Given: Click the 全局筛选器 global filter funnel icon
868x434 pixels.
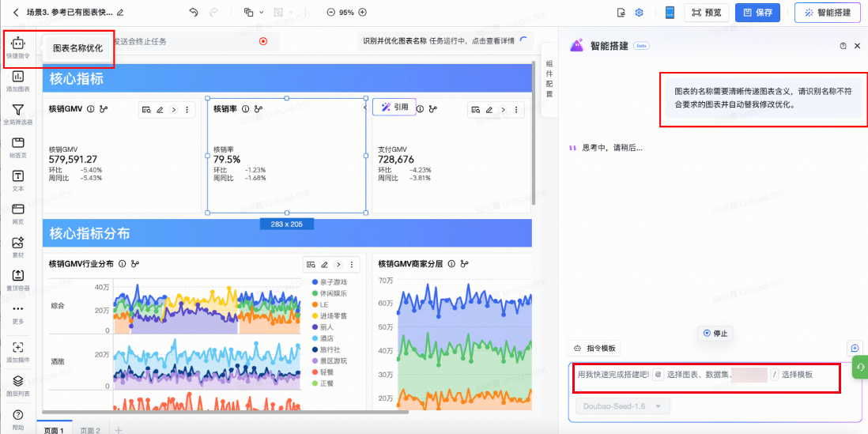Looking at the screenshot, I should click(17, 111).
